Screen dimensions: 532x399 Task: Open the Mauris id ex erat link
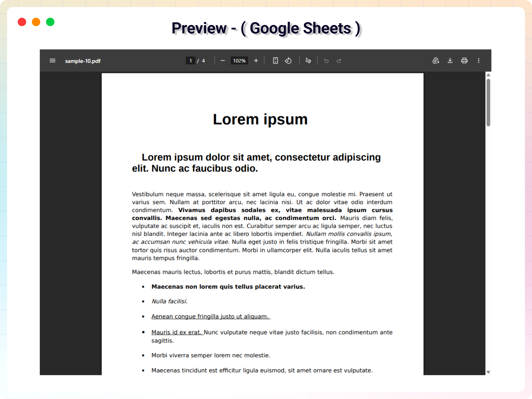[177, 332]
